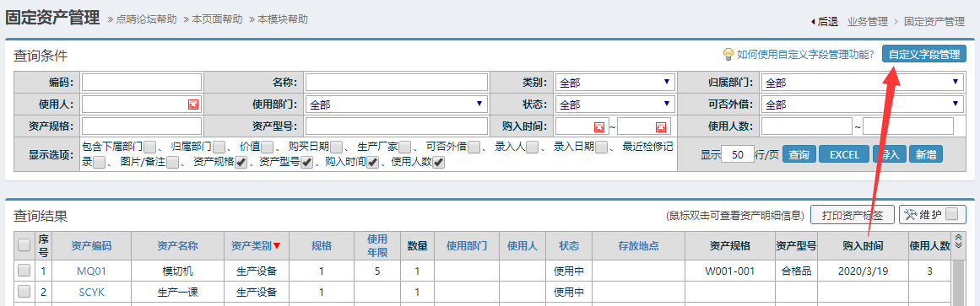Select the row checkbox for MQ01

click(x=24, y=271)
